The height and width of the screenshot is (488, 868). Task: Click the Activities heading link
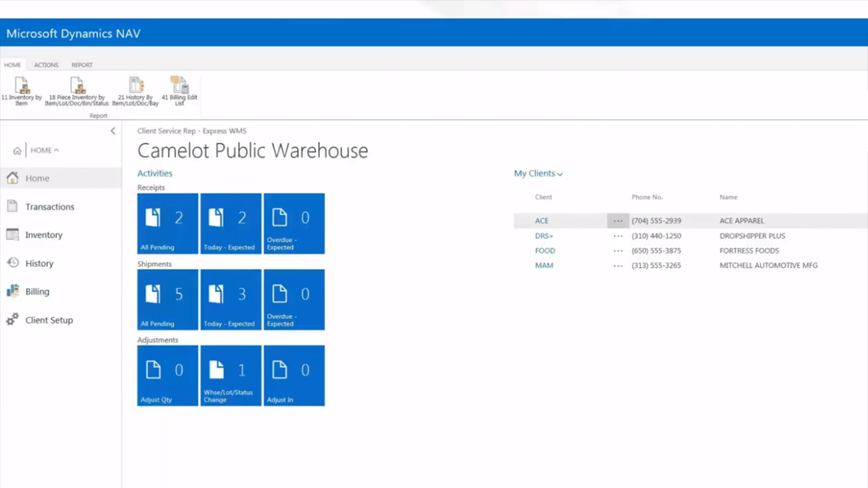[x=155, y=174]
